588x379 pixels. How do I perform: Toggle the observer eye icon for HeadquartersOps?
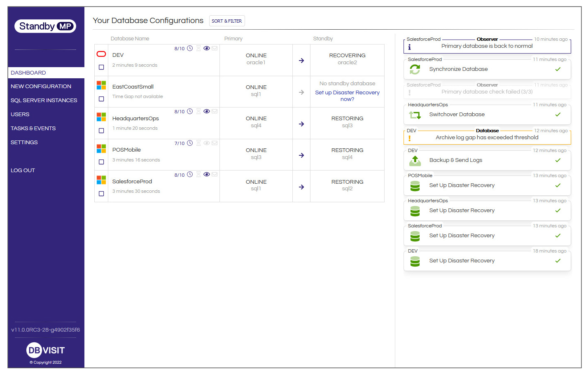click(x=207, y=112)
